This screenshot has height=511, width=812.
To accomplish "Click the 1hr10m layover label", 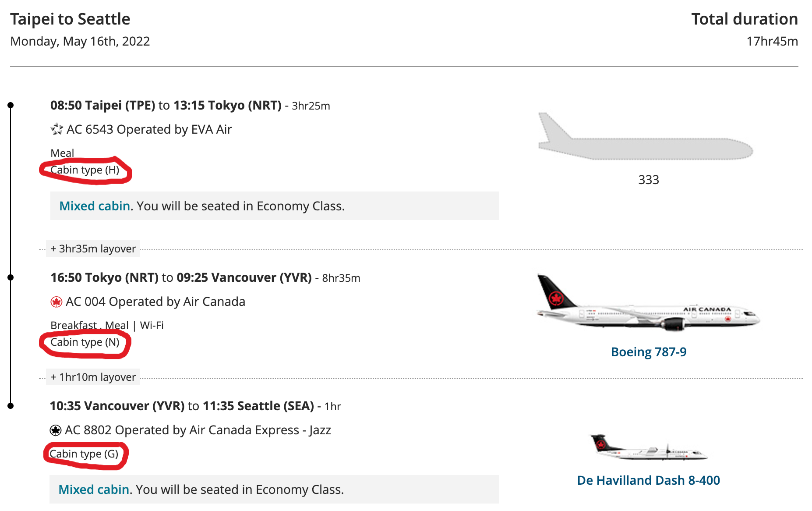I will click(93, 377).
